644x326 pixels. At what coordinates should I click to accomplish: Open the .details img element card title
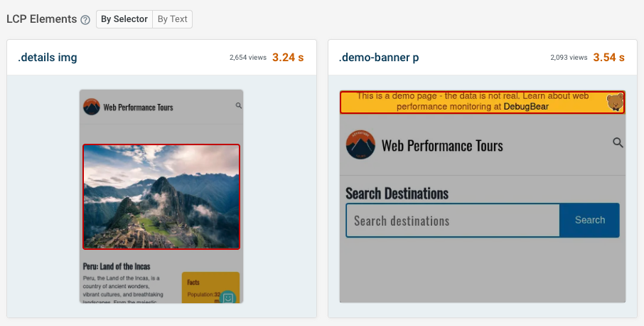pos(48,58)
